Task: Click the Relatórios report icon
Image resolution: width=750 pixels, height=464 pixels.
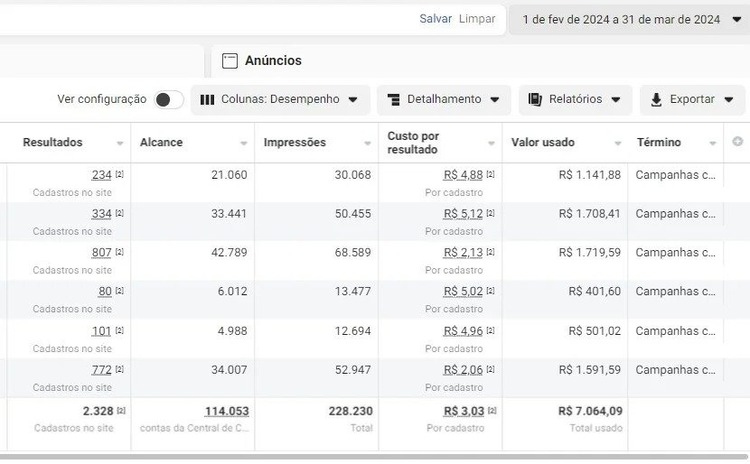Action: (535, 99)
